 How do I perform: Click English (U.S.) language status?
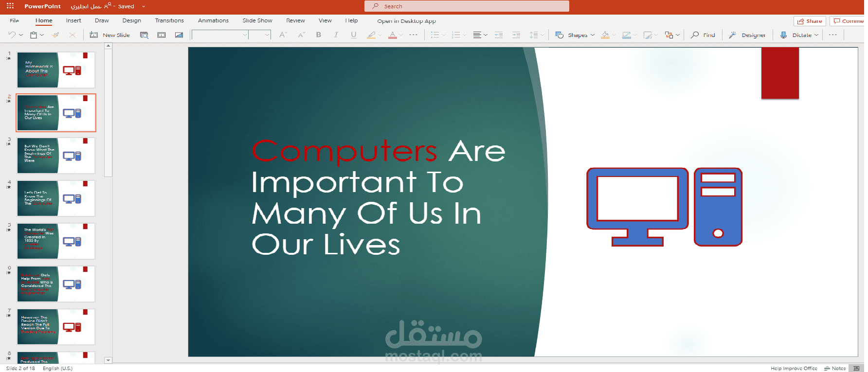tap(57, 368)
